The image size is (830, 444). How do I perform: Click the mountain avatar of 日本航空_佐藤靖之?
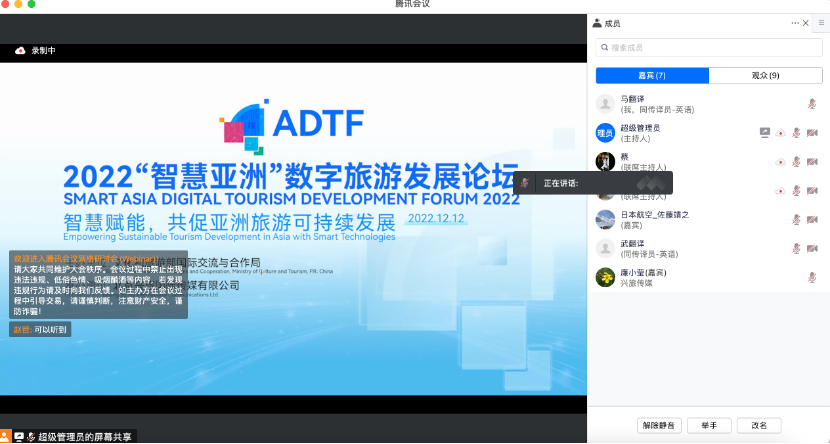point(605,220)
